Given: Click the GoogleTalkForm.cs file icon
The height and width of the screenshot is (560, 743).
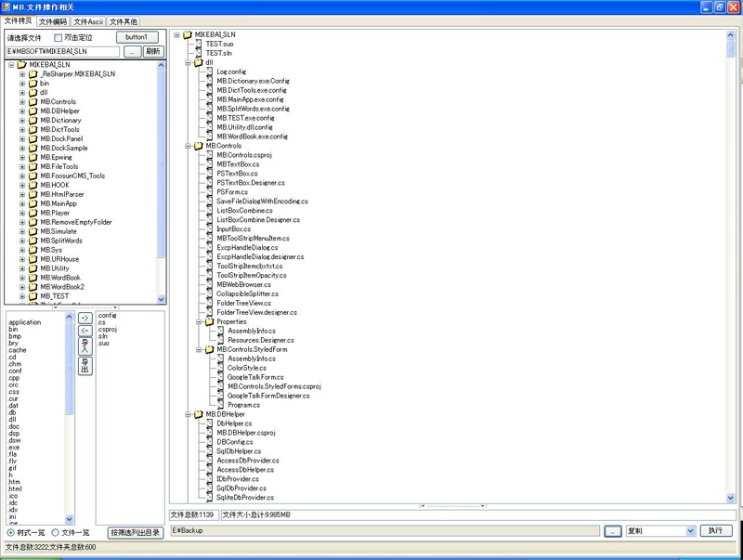Looking at the screenshot, I should pyautogui.click(x=220, y=377).
